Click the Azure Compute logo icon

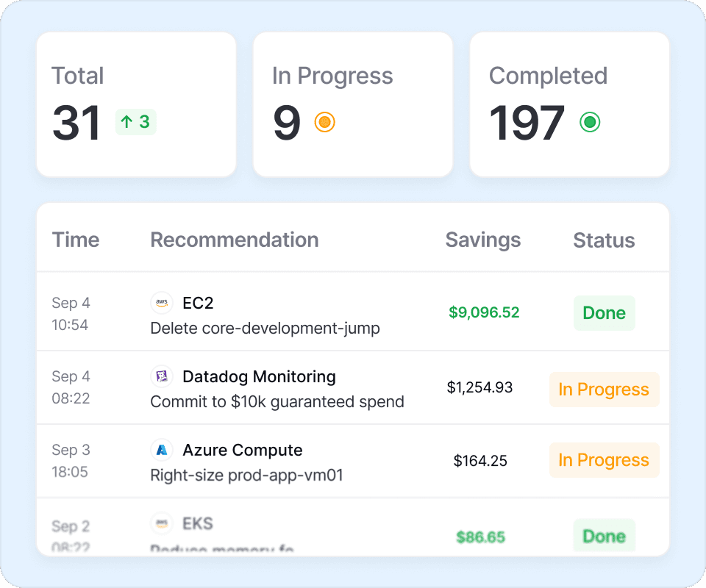point(162,450)
